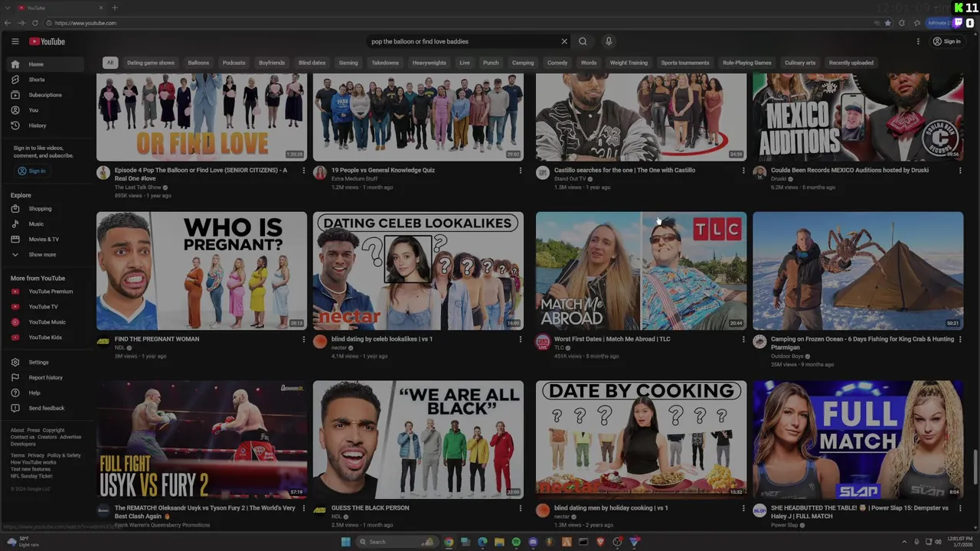The width and height of the screenshot is (980, 551).
Task: Open options menu for 19 People vs Quiz
Action: coord(520,170)
